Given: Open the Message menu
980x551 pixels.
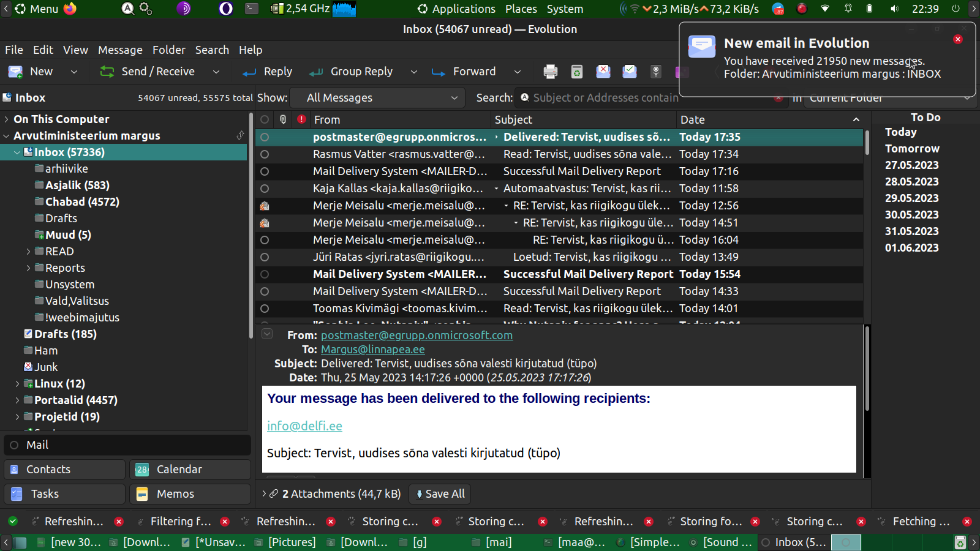Looking at the screenshot, I should tap(120, 50).
